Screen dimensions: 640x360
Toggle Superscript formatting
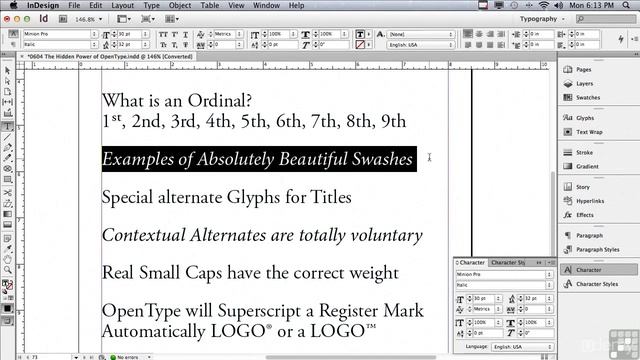point(174,35)
